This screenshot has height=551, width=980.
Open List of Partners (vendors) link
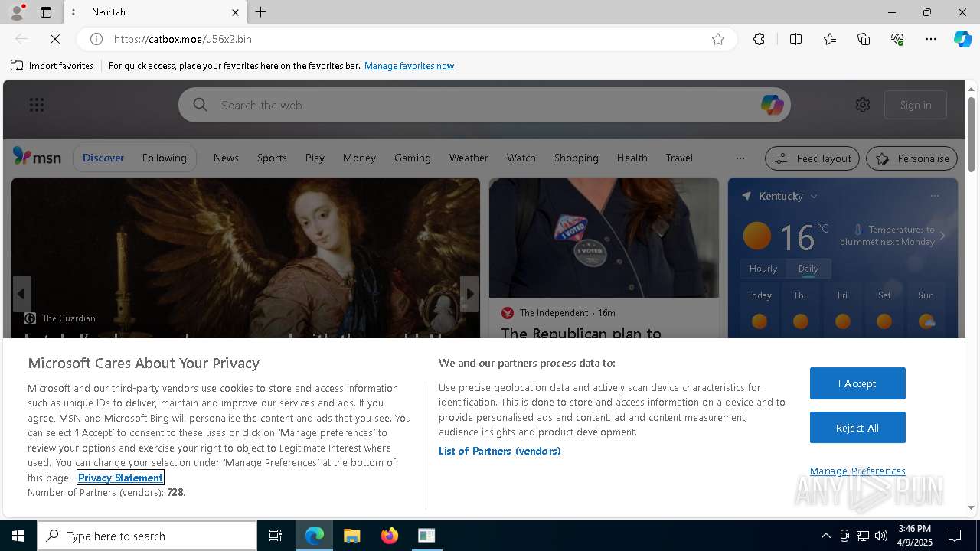pos(500,451)
